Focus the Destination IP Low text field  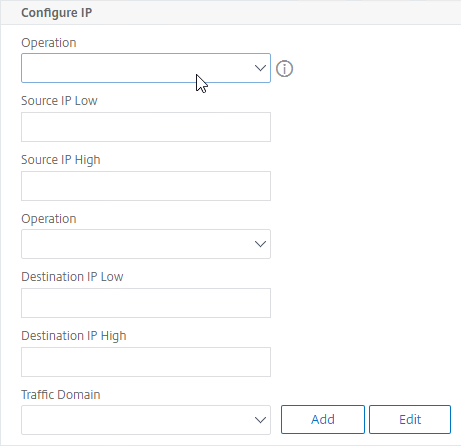146,303
